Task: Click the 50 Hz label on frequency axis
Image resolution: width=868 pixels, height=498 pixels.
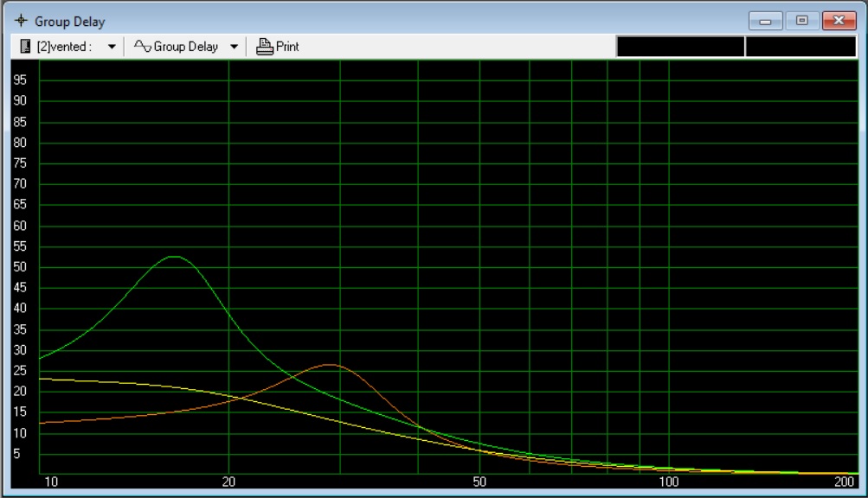Action: point(479,482)
